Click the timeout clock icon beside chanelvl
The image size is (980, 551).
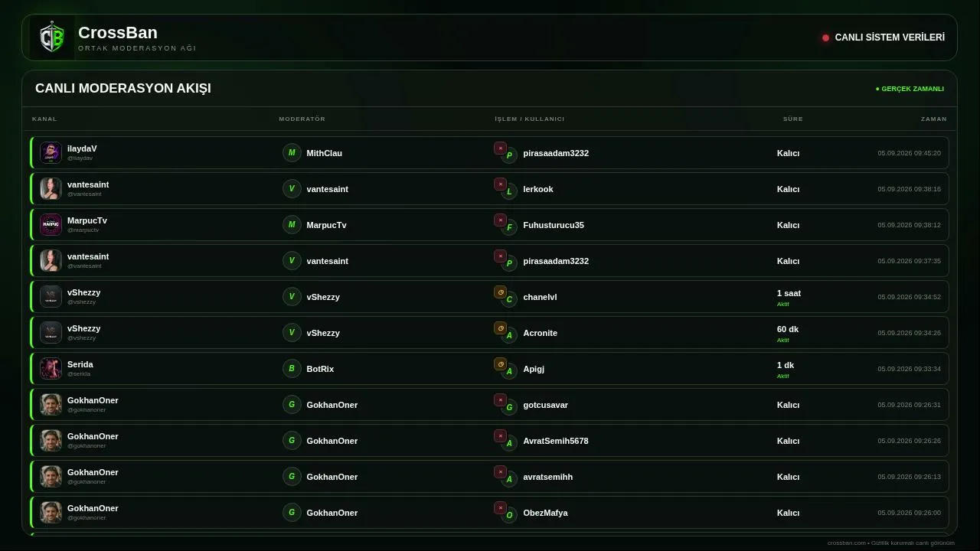pos(500,292)
